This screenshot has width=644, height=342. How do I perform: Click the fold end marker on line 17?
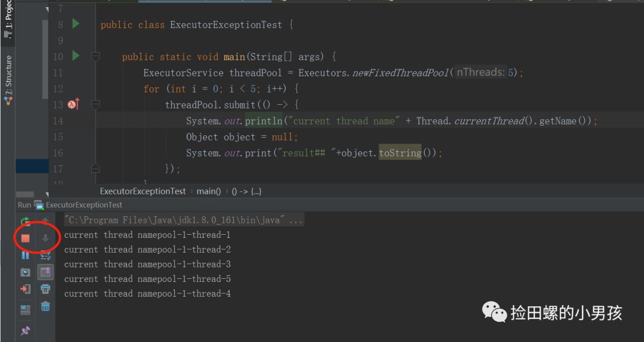click(x=95, y=169)
